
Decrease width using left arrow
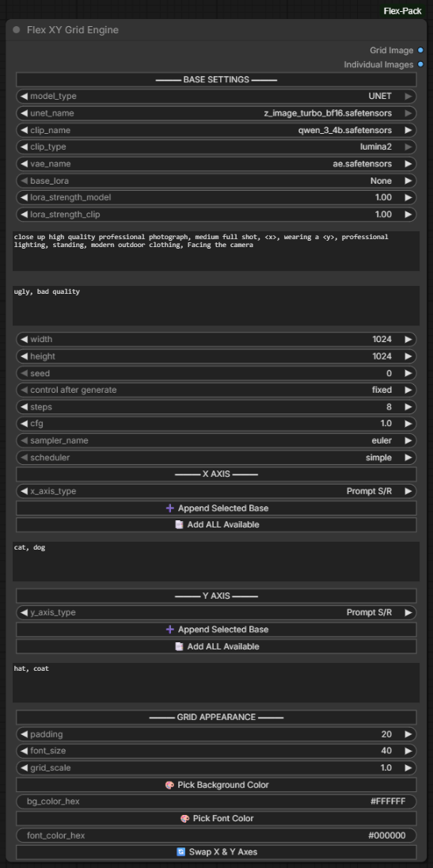click(24, 339)
